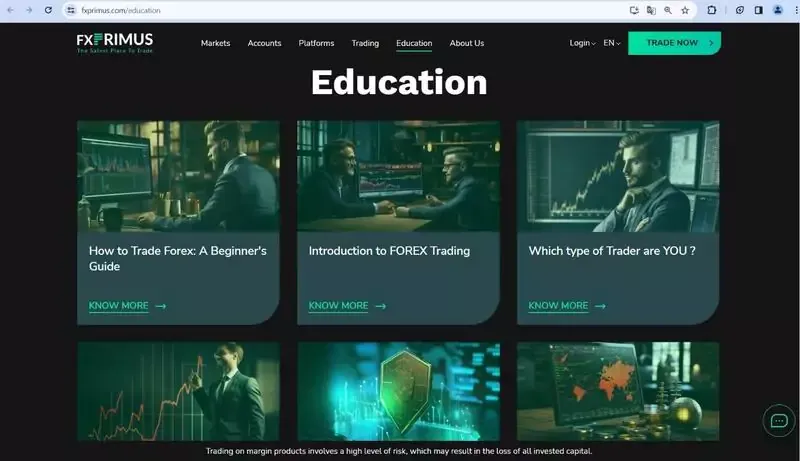Bookmark this page with the star icon
The height and width of the screenshot is (461, 800).
click(x=685, y=10)
